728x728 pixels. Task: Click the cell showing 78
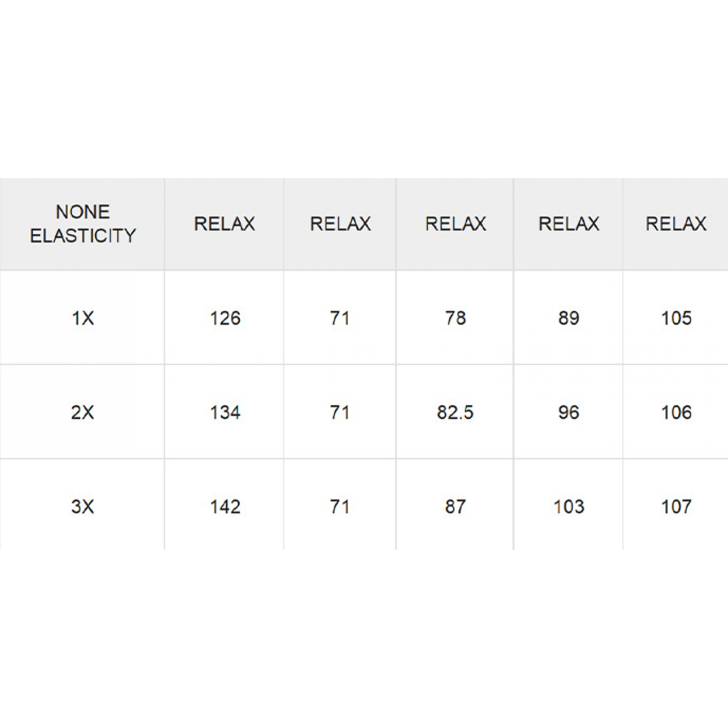(x=455, y=318)
